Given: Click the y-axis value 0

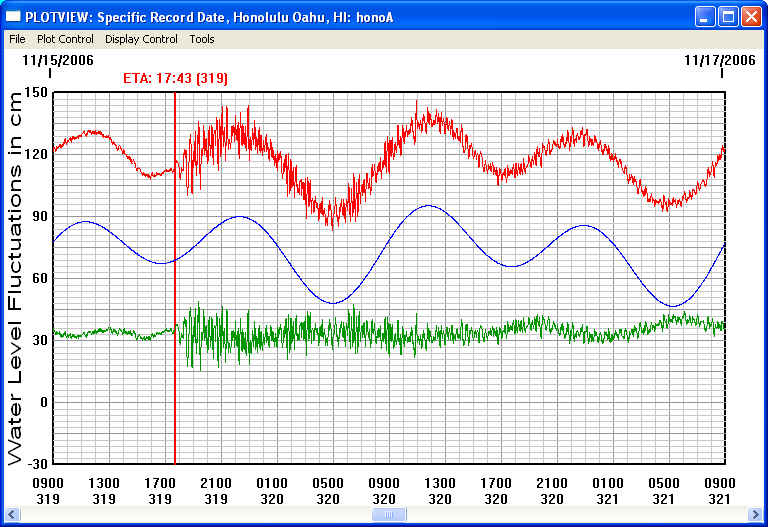Looking at the screenshot, I should point(44,402).
